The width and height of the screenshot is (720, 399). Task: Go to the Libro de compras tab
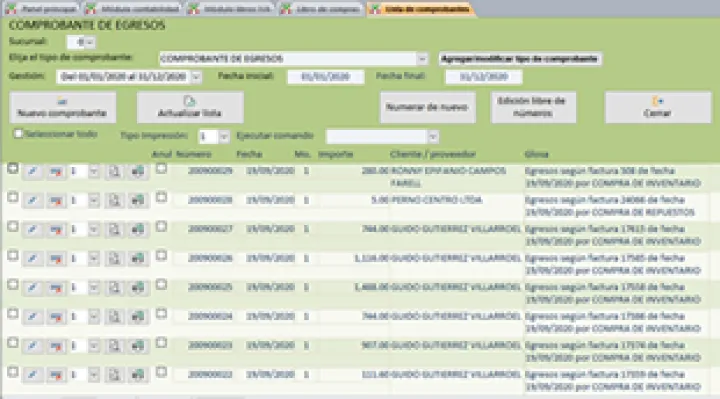tap(321, 9)
